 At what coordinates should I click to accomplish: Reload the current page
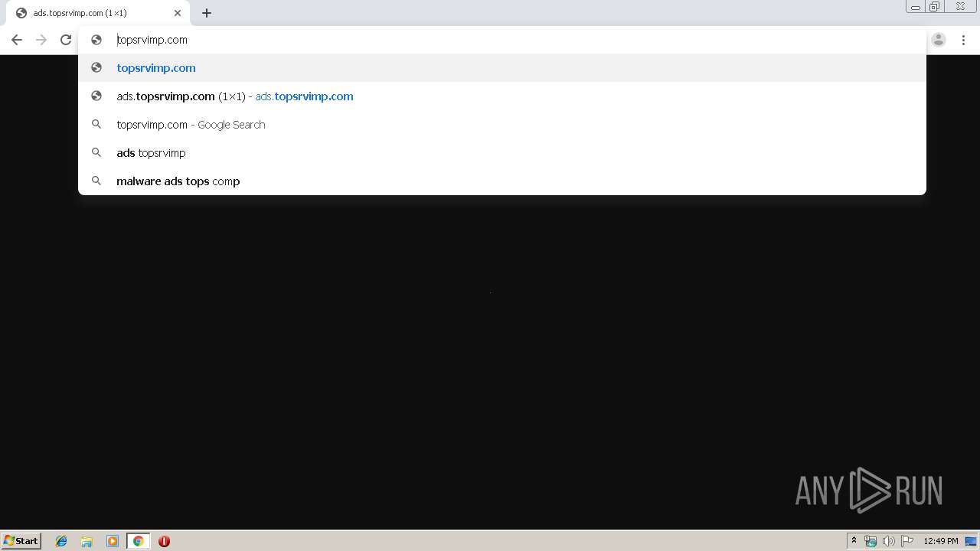[x=66, y=40]
